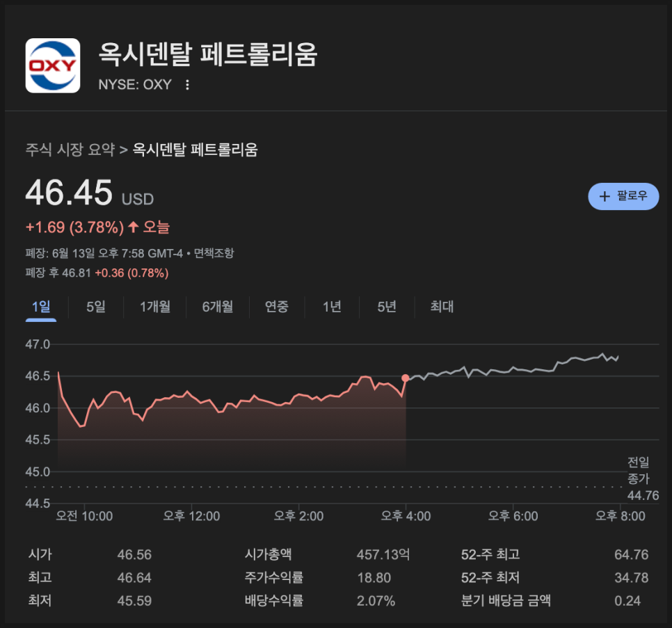The width and height of the screenshot is (672, 628).
Task: Click the 시가총액 value 457.13억
Action: pos(383,555)
